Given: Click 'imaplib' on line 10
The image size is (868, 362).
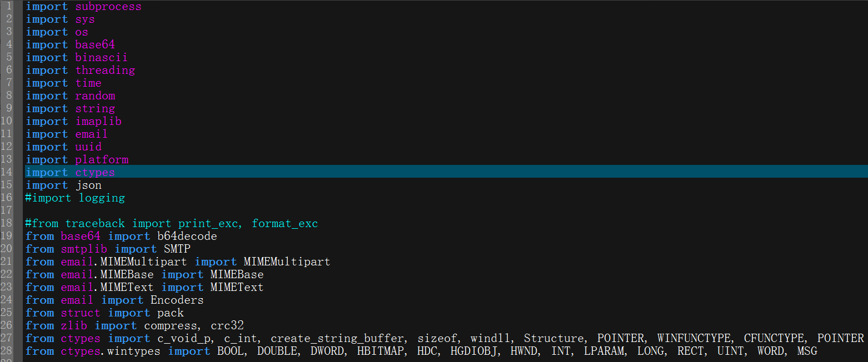Looking at the screenshot, I should 98,122.
